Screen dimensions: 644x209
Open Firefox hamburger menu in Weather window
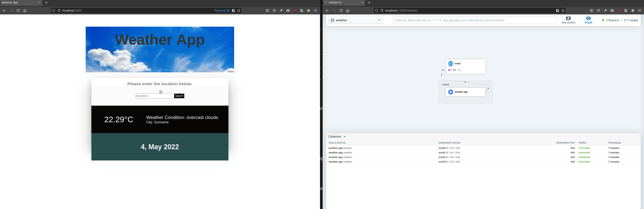click(x=315, y=11)
